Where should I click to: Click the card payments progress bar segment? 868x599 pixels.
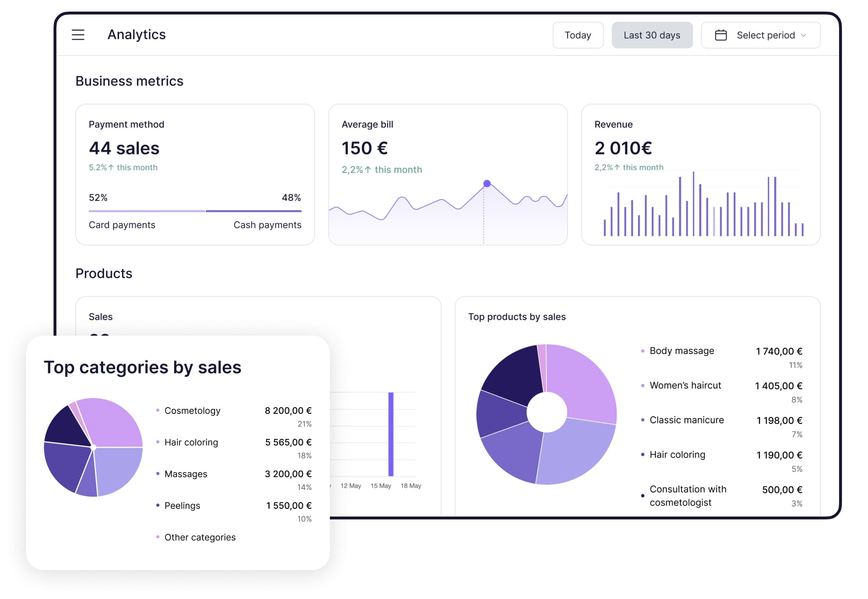[x=147, y=211]
